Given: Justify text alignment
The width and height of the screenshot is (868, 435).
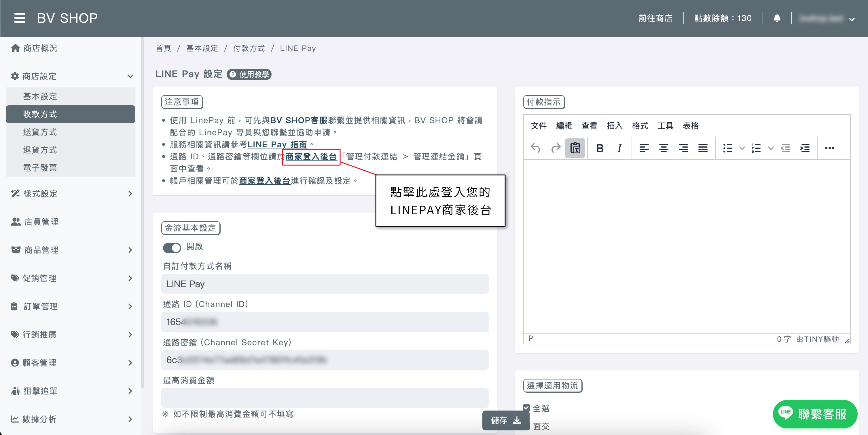Looking at the screenshot, I should click(703, 148).
